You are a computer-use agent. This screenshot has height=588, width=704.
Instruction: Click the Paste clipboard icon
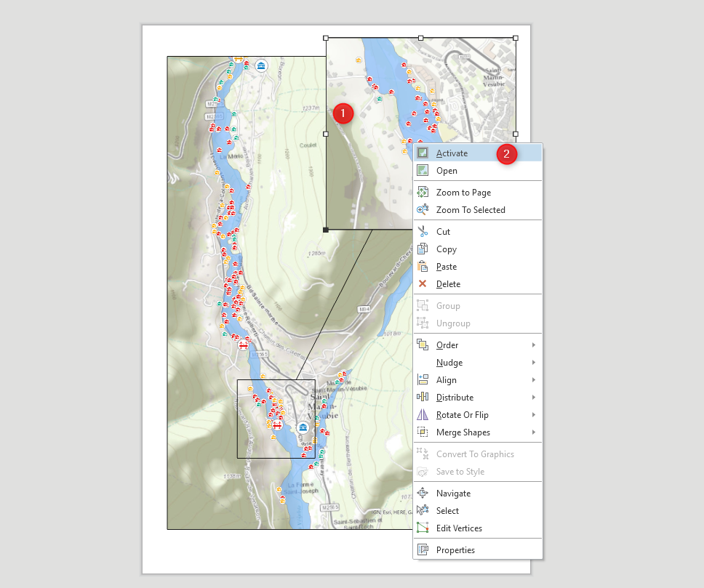point(423,266)
